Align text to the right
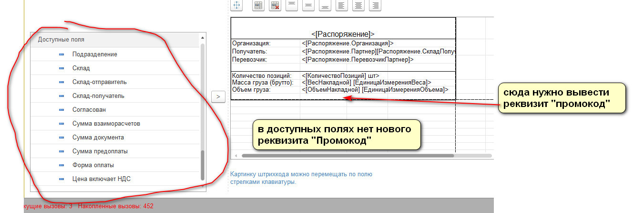The height and width of the screenshot is (213, 644). pyautogui.click(x=375, y=5)
